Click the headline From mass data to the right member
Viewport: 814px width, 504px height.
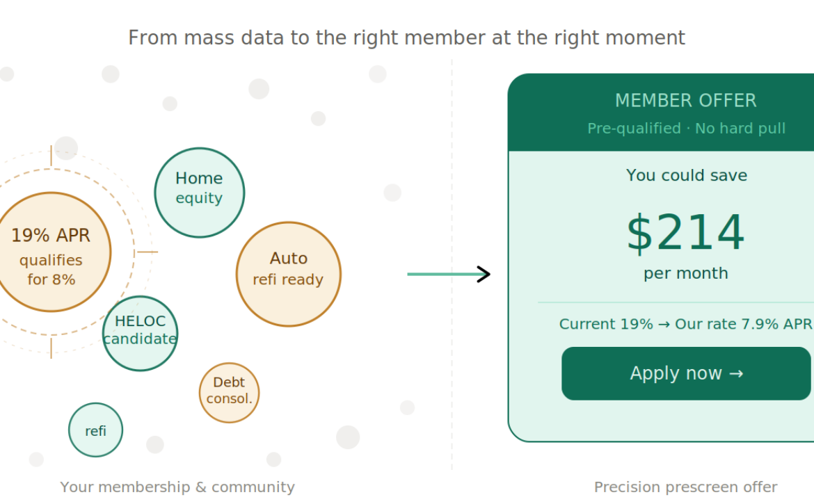(406, 38)
